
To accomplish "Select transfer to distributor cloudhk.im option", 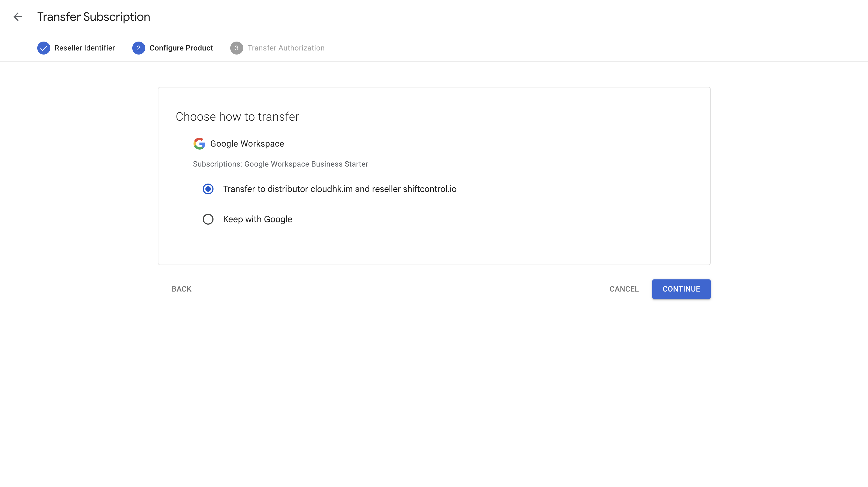I will click(x=208, y=189).
